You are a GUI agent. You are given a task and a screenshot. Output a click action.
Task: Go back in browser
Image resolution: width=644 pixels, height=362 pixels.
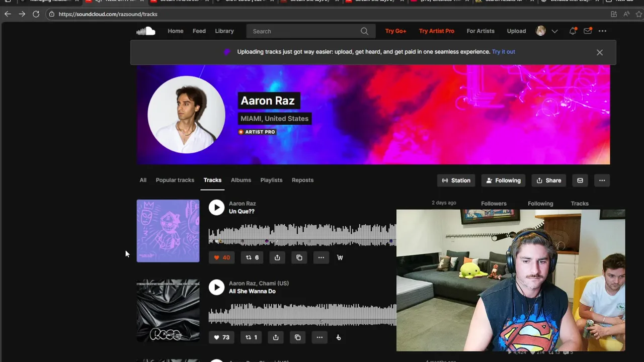point(8,14)
